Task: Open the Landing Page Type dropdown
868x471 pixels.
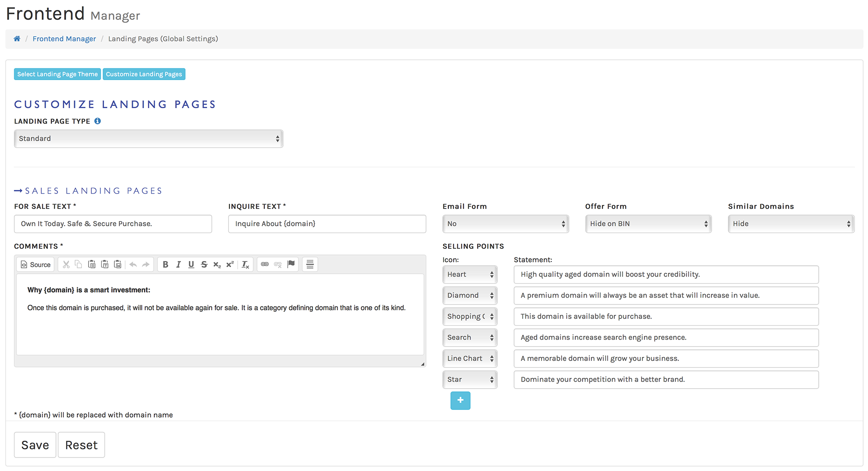Action: 148,139
